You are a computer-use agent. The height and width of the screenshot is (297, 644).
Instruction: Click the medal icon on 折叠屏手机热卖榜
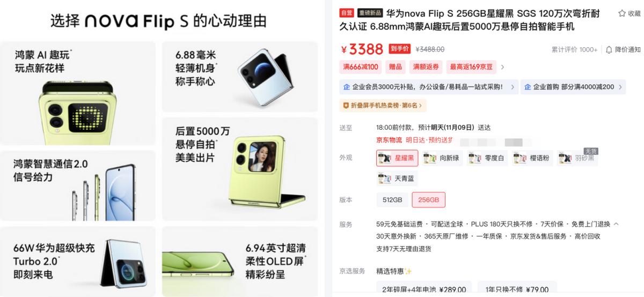point(346,106)
